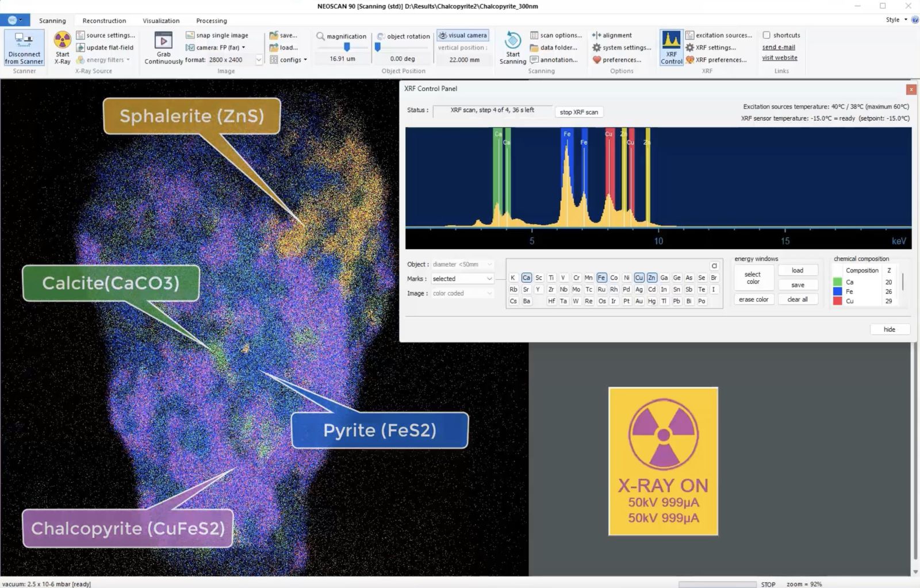The height and width of the screenshot is (588, 920).
Task: Enable the shortcuts checkbox
Action: coord(766,35)
